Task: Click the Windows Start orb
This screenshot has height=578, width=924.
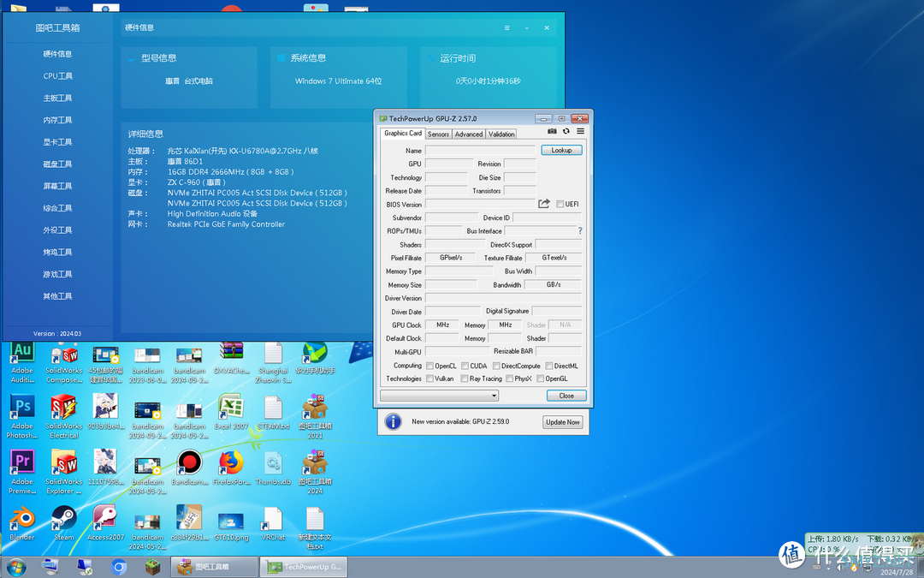Action: tap(16, 567)
